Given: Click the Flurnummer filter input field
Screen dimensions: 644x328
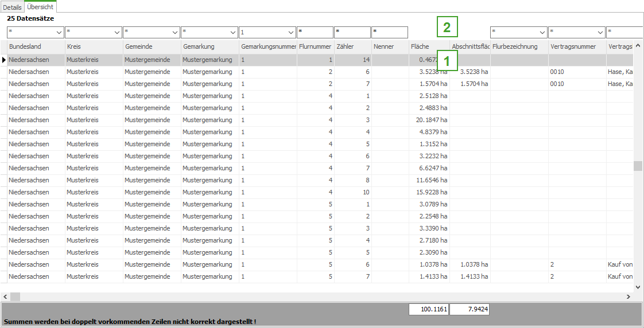Looking at the screenshot, I should click(x=315, y=32).
